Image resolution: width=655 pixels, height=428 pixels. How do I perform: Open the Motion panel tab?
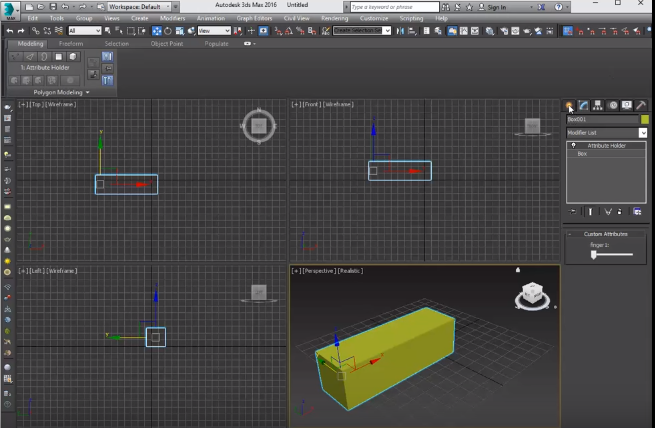612,105
